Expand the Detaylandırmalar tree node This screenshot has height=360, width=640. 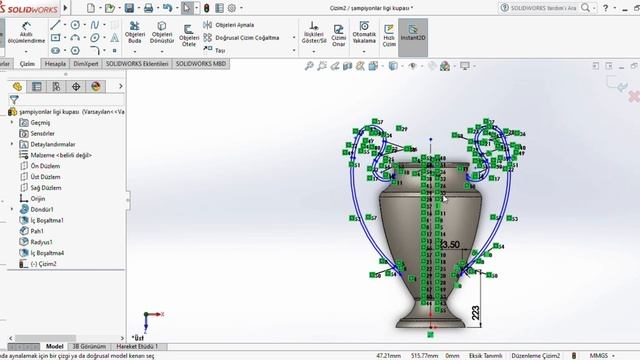pyautogui.click(x=11, y=144)
